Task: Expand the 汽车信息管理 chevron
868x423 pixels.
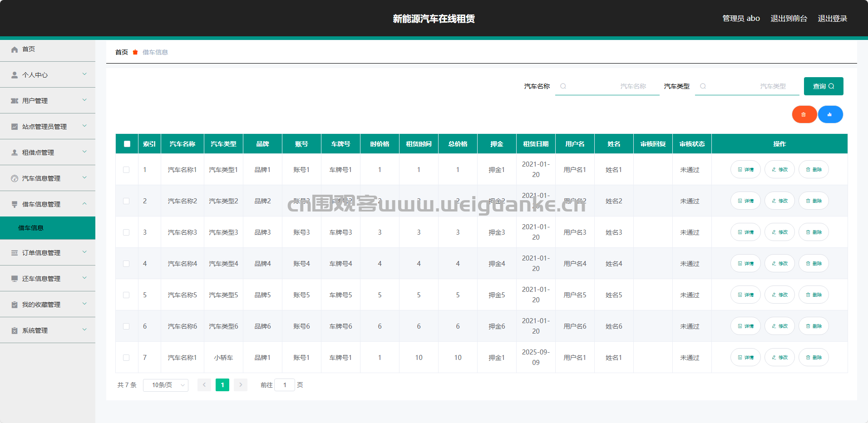Action: (x=84, y=177)
